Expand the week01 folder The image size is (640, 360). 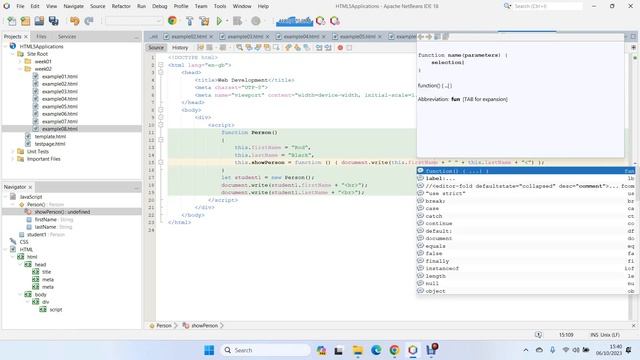[20, 62]
